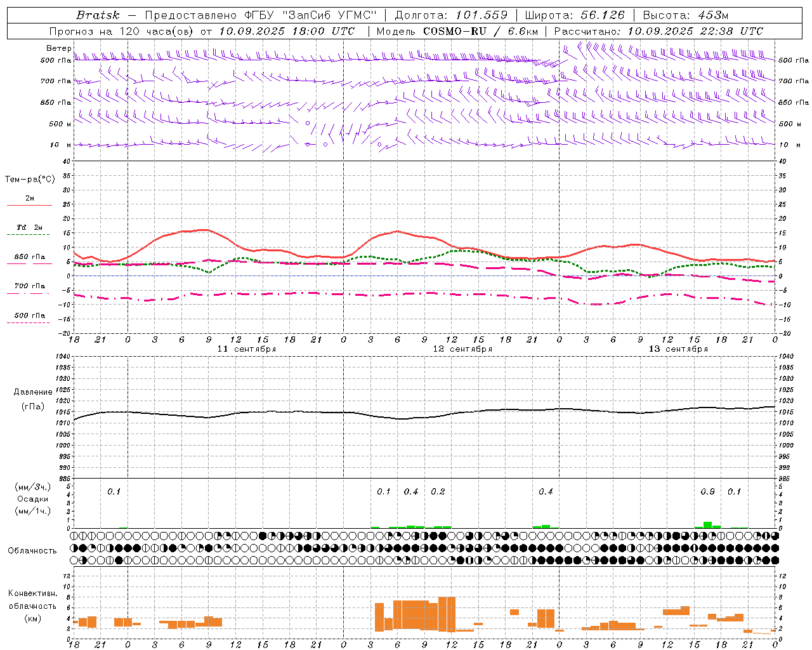812x650 pixels.
Task: Click the Осадки precipitation label
Action: pyautogui.click(x=33, y=499)
